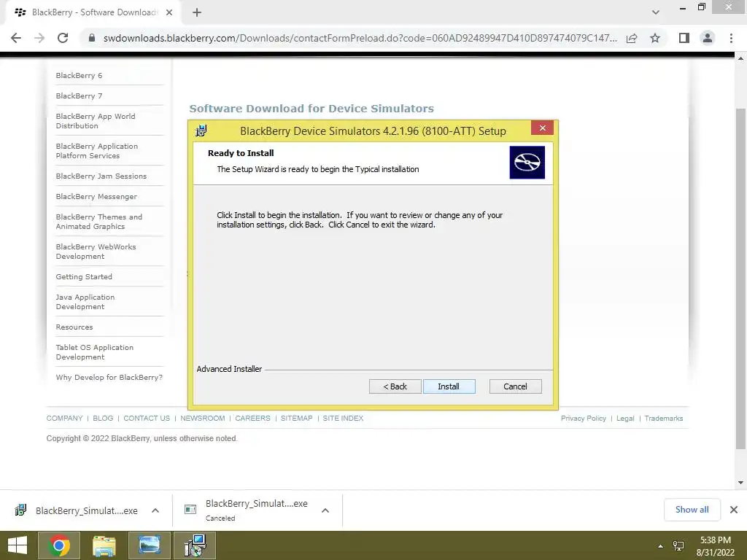747x560 pixels.
Task: Close the Setup dialog with red X
Action: coord(542,128)
